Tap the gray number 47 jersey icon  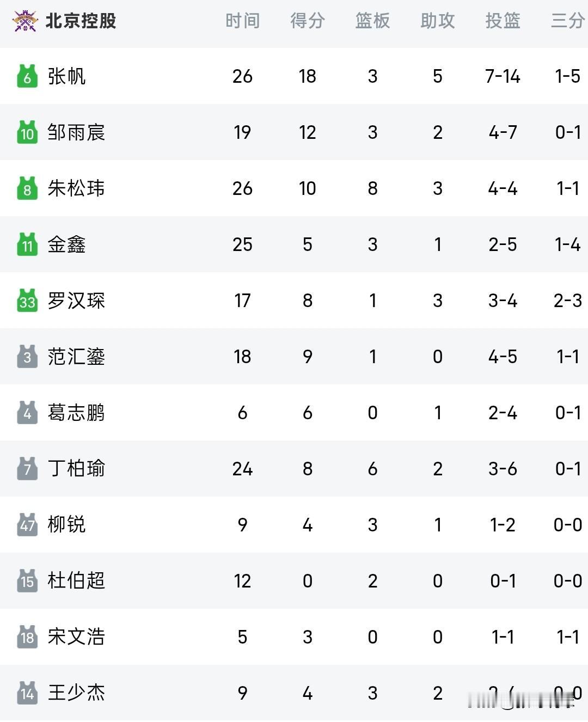pyautogui.click(x=27, y=525)
